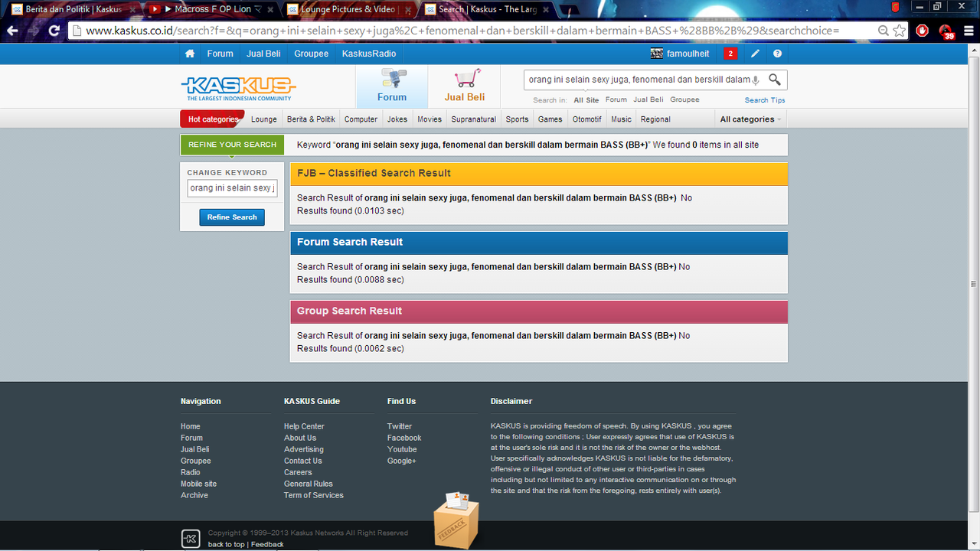Click browser back arrow
980x551 pixels.
pyautogui.click(x=11, y=31)
